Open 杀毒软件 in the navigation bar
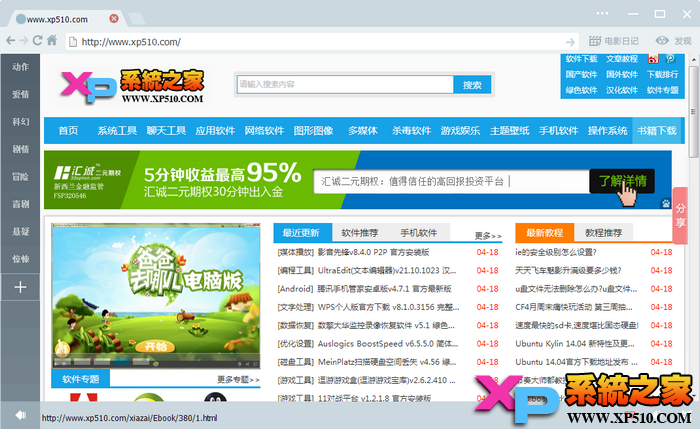The height and width of the screenshot is (429, 700). [x=412, y=130]
